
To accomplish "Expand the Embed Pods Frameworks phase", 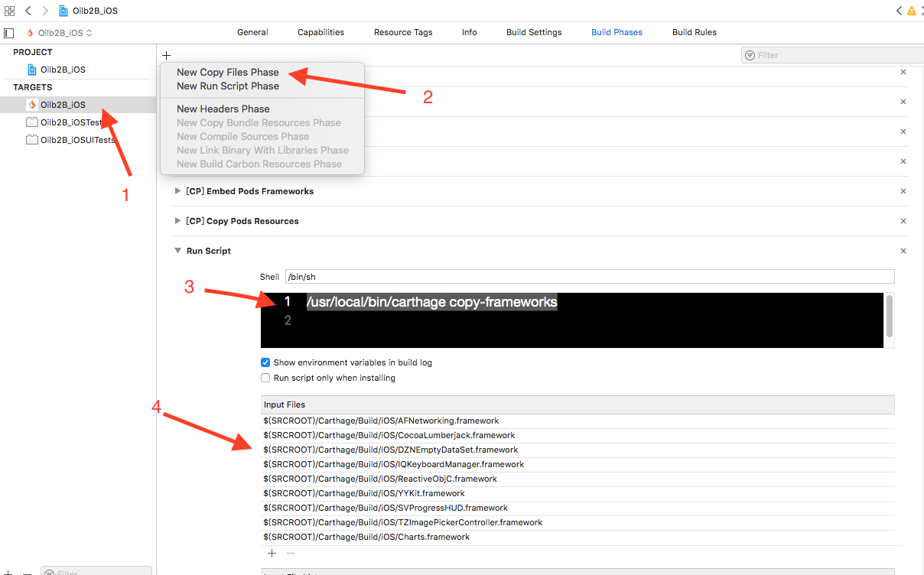I will [178, 191].
